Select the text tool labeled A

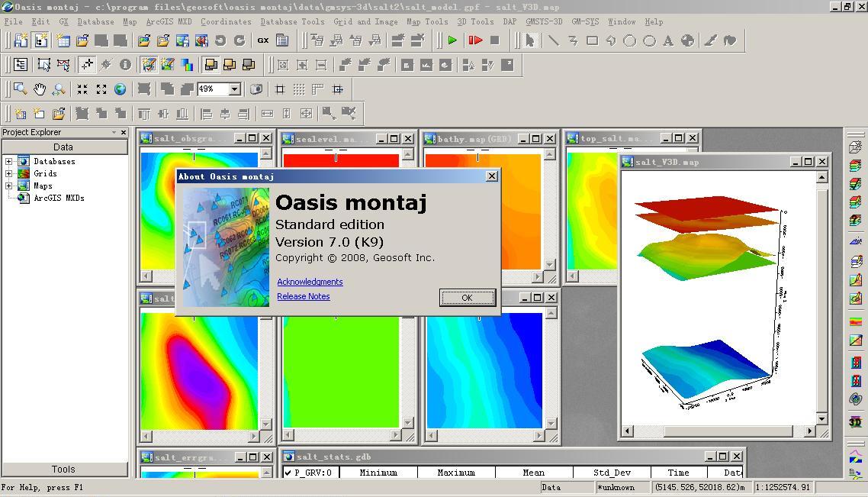668,40
